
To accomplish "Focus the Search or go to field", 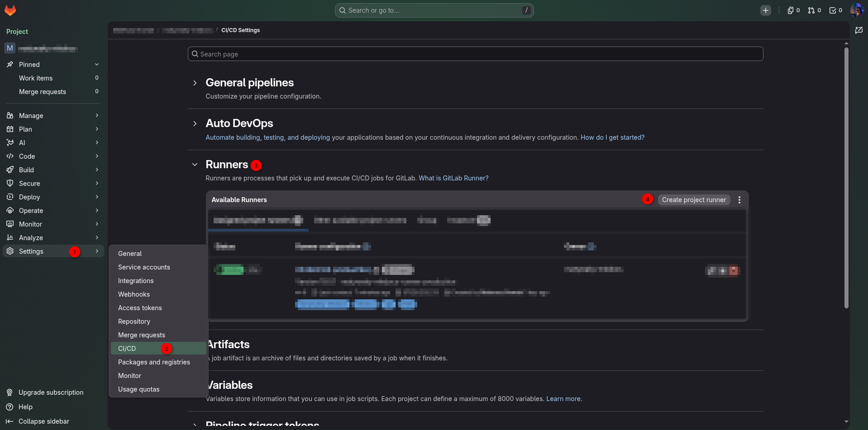I will [434, 10].
